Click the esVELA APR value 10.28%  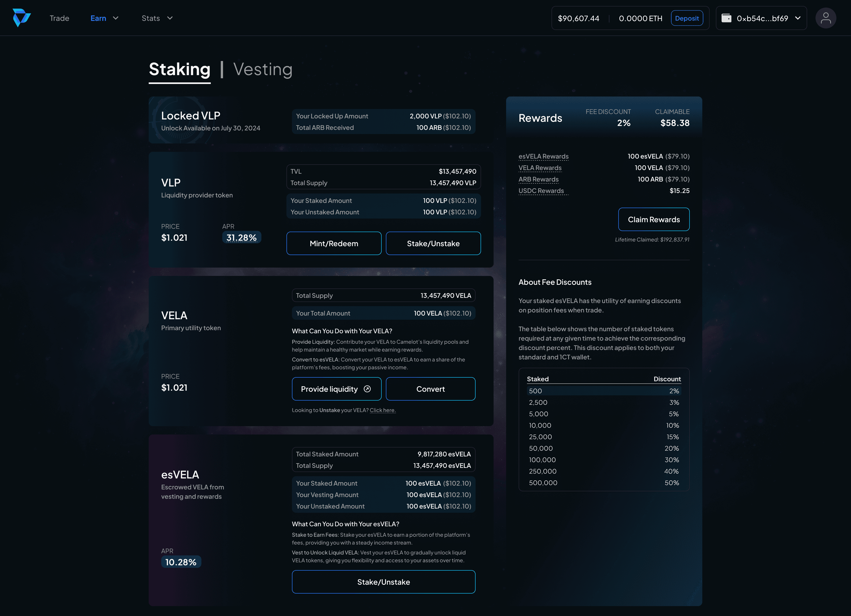[x=181, y=562]
